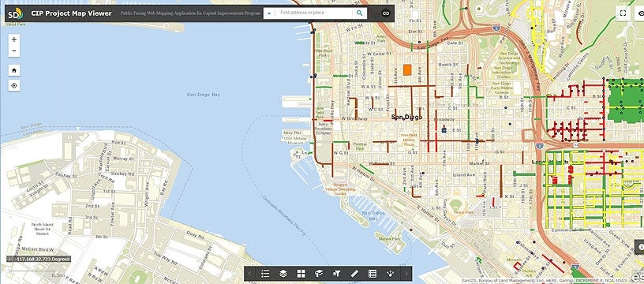Show more widgets with right arrow
Image resolution: width=644 pixels, height=284 pixels.
[x=406, y=274]
